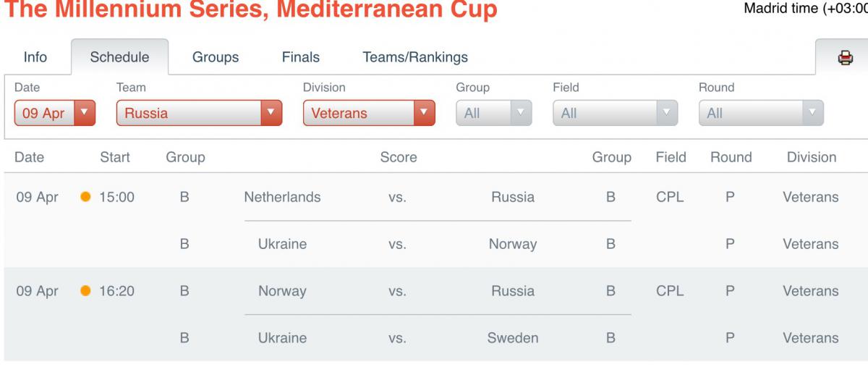Image resolution: width=868 pixels, height=367 pixels.
Task: Select the Schedule tab
Action: coord(119,57)
